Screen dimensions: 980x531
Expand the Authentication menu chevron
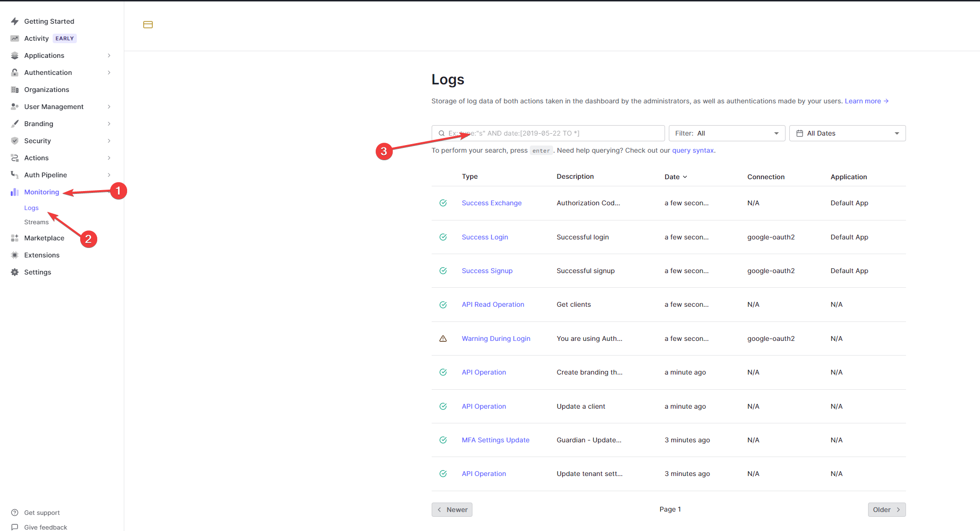tap(109, 73)
